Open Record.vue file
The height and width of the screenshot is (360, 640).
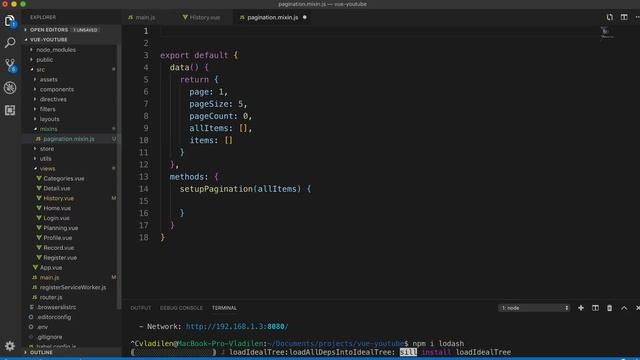[x=59, y=248]
